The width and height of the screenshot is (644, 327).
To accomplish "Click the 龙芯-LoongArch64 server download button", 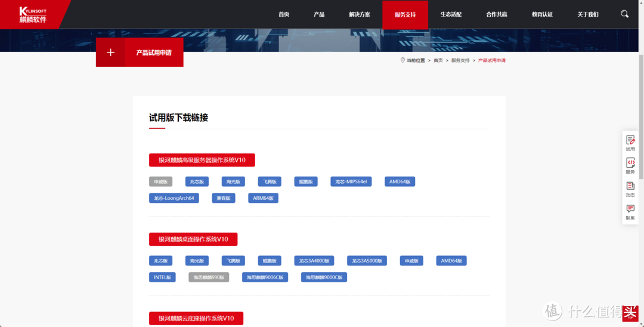I will [x=174, y=198].
